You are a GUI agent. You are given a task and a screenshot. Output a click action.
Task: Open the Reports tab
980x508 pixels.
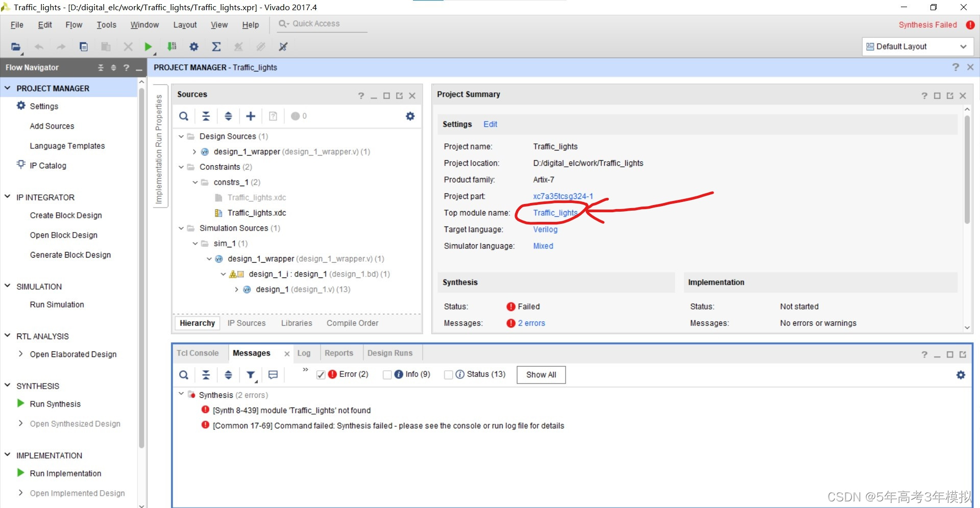pyautogui.click(x=339, y=353)
